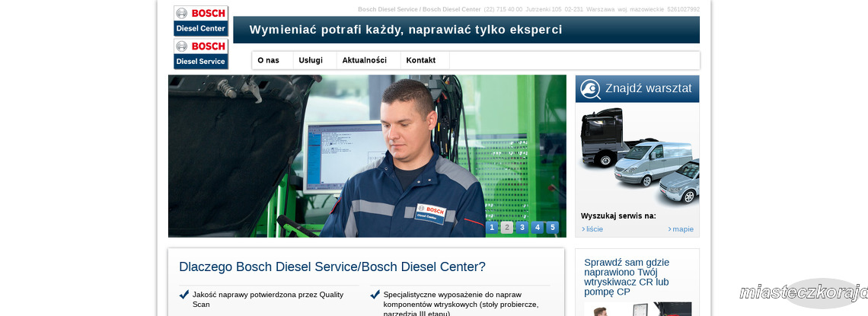The width and height of the screenshot is (868, 316).
Task: Click the 'Wyszukaj serwis na:' label
Action: tap(618, 215)
